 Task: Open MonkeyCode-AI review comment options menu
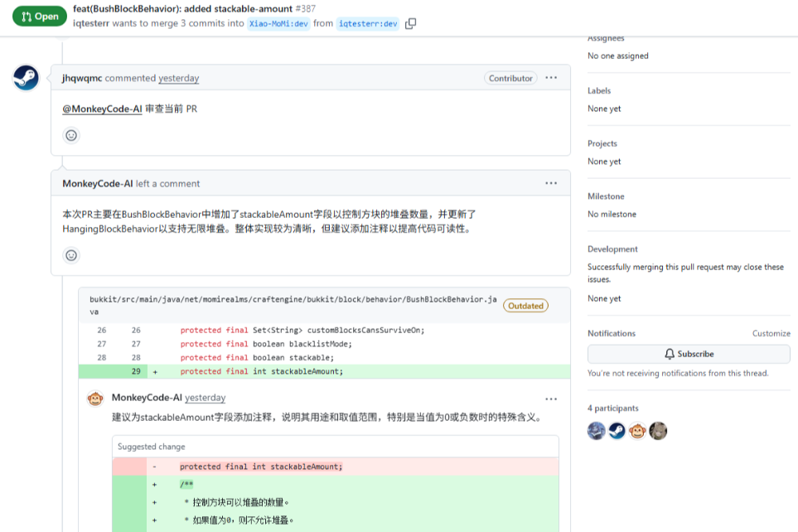551,183
